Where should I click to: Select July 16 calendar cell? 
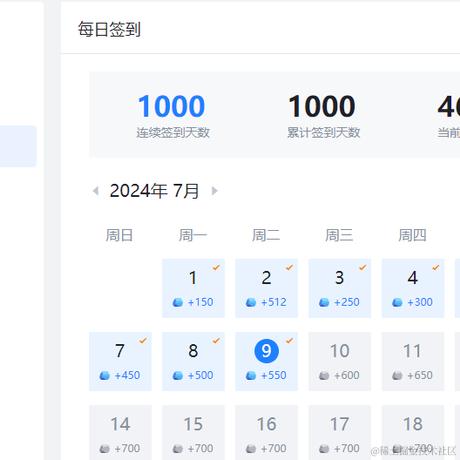[266, 433]
